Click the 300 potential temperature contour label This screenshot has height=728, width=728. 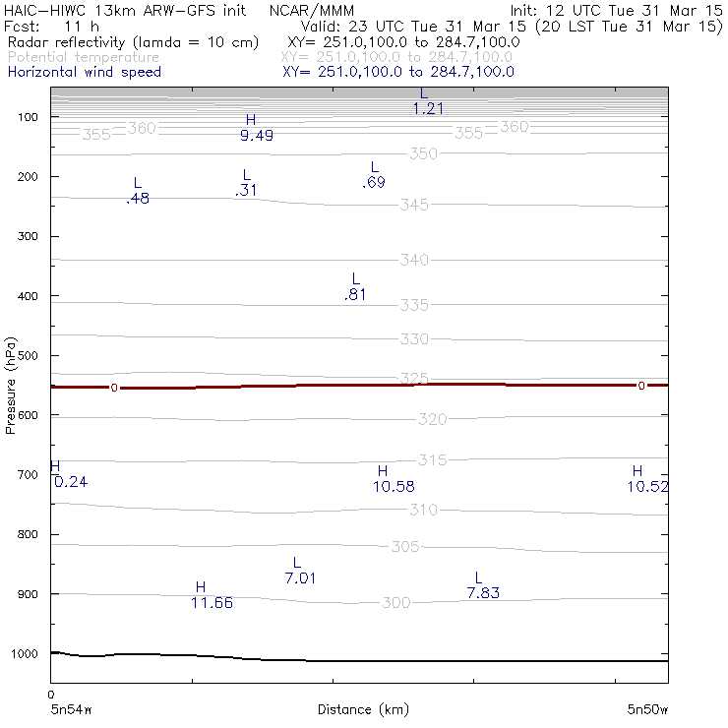tap(396, 603)
